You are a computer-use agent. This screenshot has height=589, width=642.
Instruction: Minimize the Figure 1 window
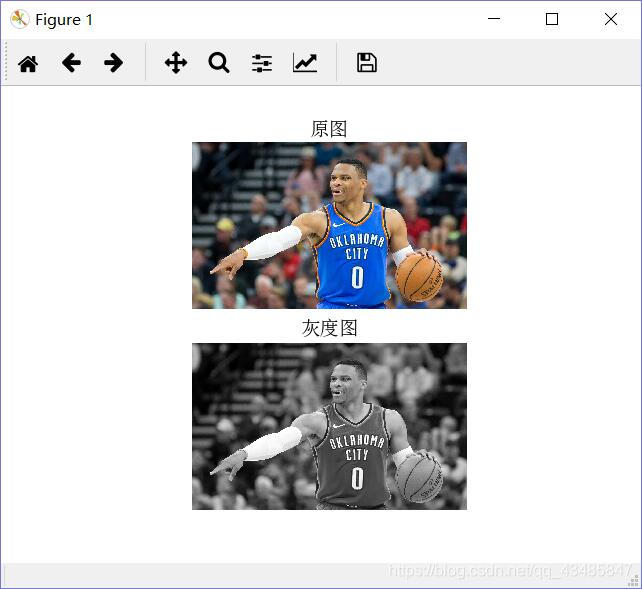tap(494, 19)
